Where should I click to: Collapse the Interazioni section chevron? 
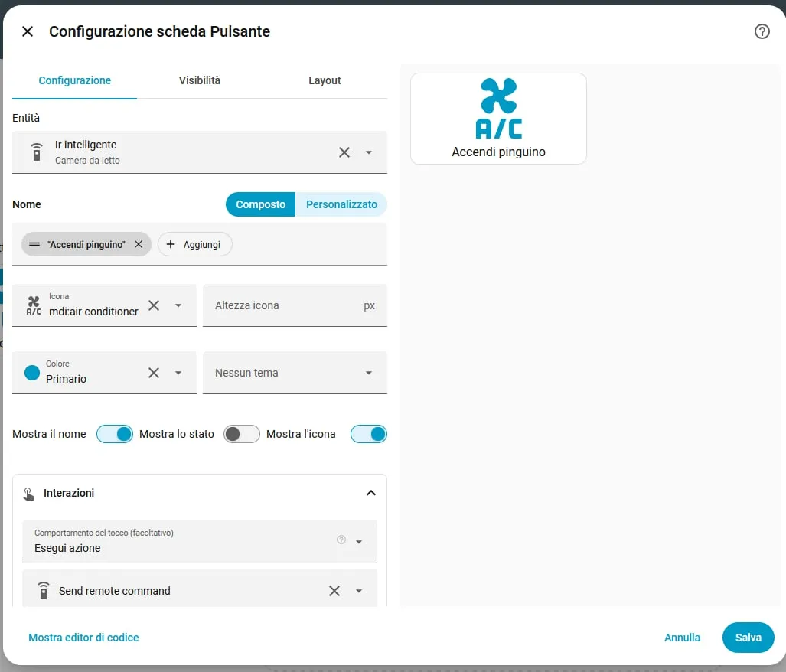coord(371,493)
